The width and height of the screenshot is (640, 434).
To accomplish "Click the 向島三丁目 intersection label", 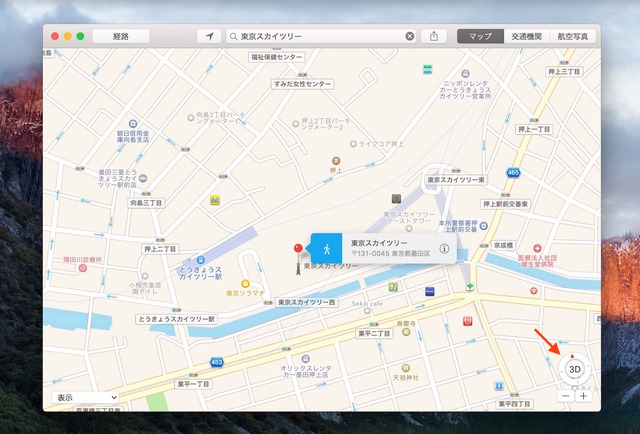I will pos(147,203).
